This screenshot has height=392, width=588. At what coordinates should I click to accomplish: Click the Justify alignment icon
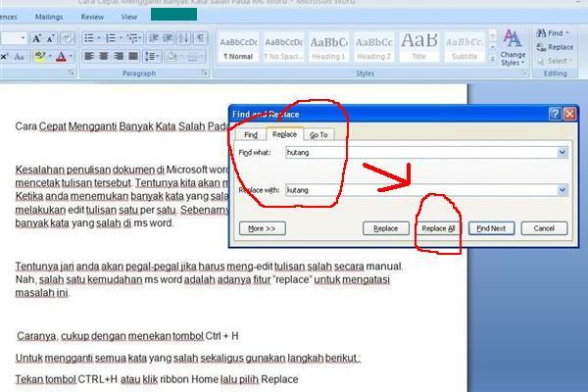point(133,56)
